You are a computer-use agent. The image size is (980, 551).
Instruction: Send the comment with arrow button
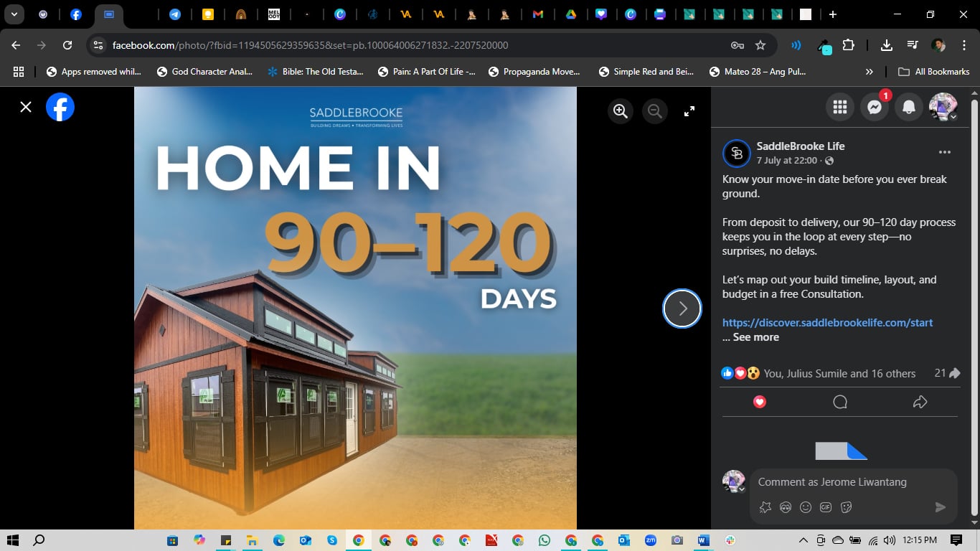(x=941, y=507)
